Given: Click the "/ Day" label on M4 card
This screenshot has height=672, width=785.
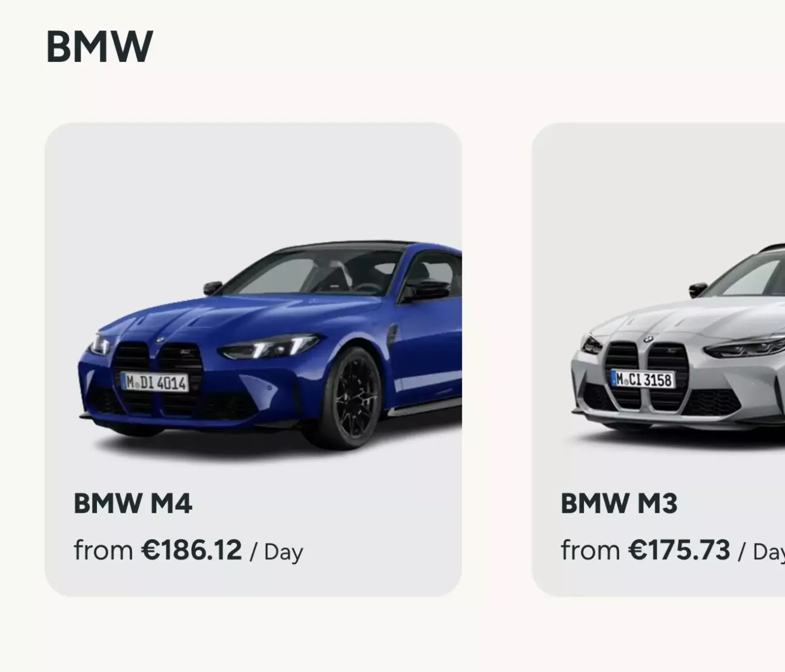Looking at the screenshot, I should tap(276, 552).
